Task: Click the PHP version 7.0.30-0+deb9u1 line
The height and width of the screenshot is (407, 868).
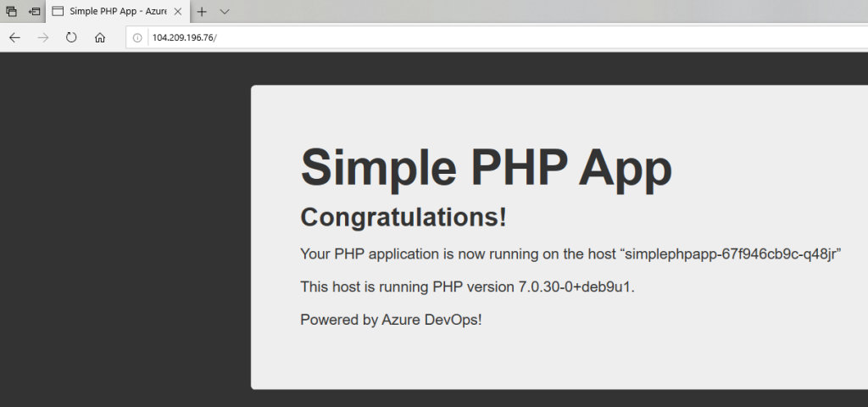Action: 467,287
